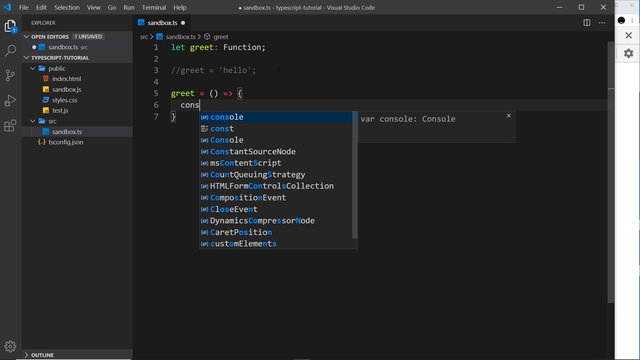Open test.js file

[x=78, y=111]
